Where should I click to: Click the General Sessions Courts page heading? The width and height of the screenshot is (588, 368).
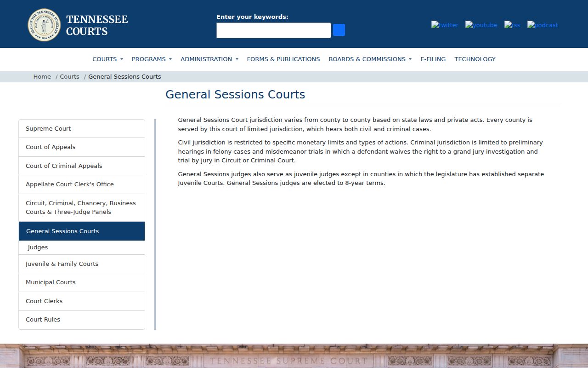[x=235, y=94]
